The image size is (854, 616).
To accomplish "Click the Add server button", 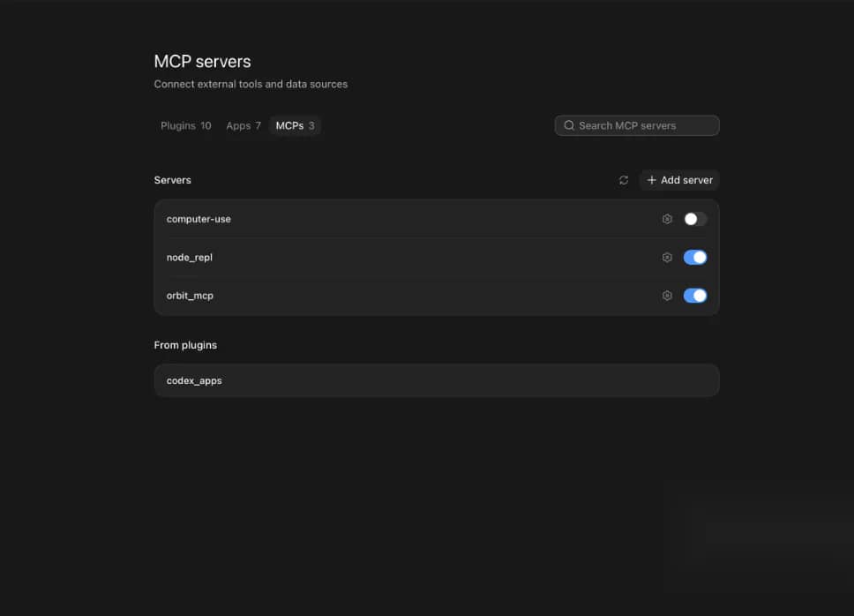I will 679,180.
